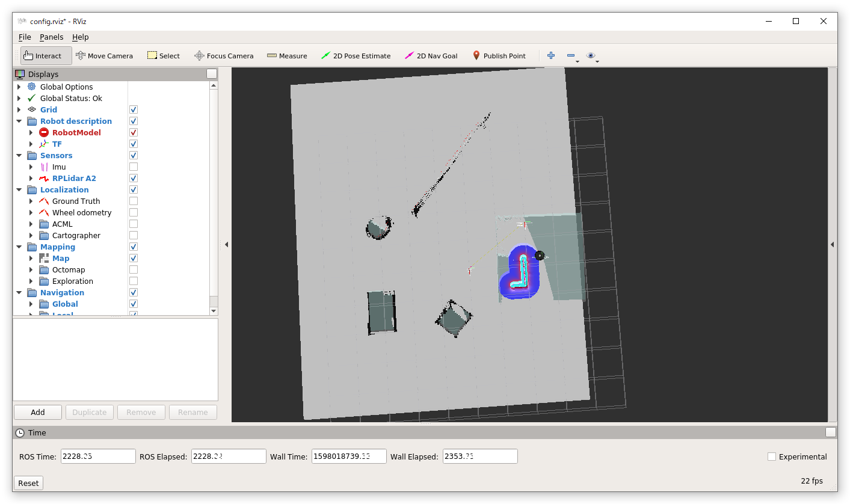850x504 pixels.
Task: Uncheck the Grid display checkbox
Action: tap(134, 109)
